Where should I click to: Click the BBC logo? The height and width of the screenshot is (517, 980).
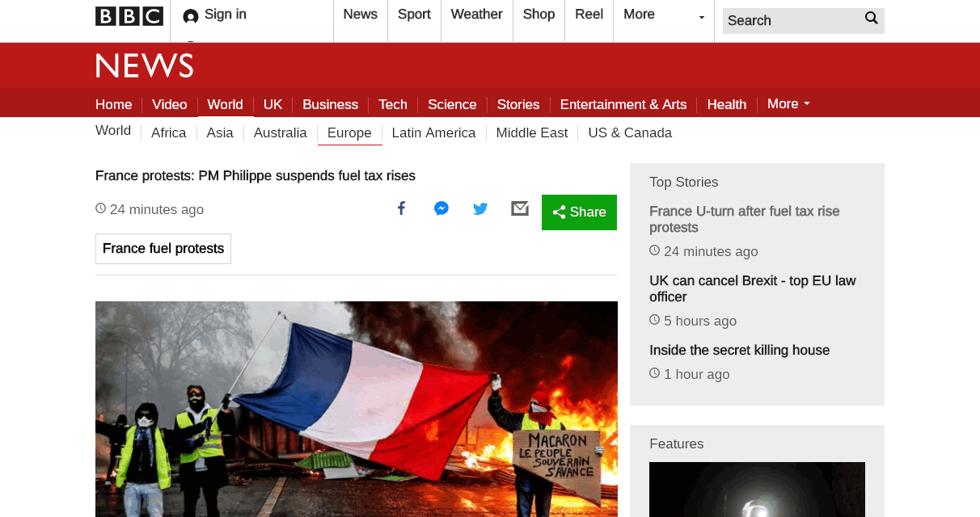pos(129,16)
